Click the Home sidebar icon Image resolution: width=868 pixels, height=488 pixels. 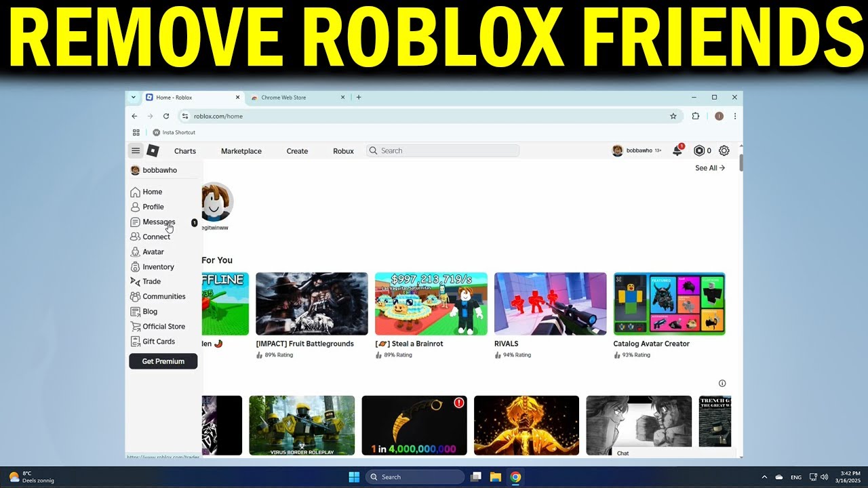click(135, 192)
